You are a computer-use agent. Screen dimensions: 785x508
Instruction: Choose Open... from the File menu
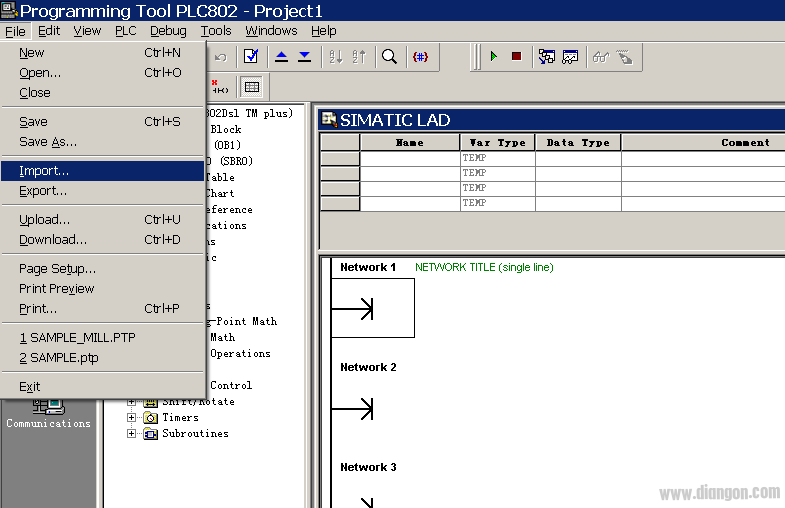point(102,73)
